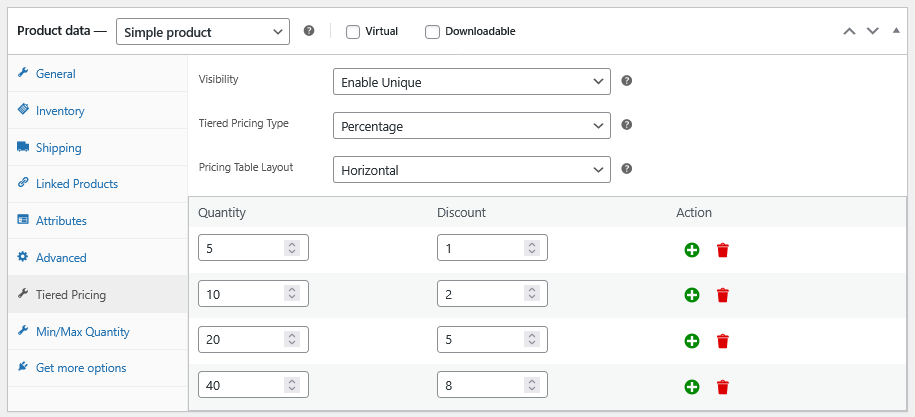The image size is (915, 417).
Task: Tick the Downloadable checkbox
Action: pyautogui.click(x=432, y=32)
